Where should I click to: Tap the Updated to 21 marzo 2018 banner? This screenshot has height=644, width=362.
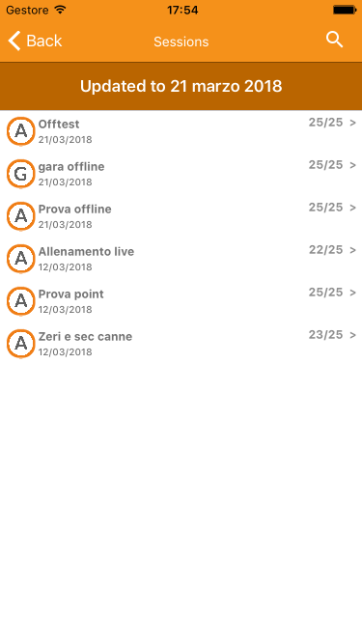coord(181,86)
